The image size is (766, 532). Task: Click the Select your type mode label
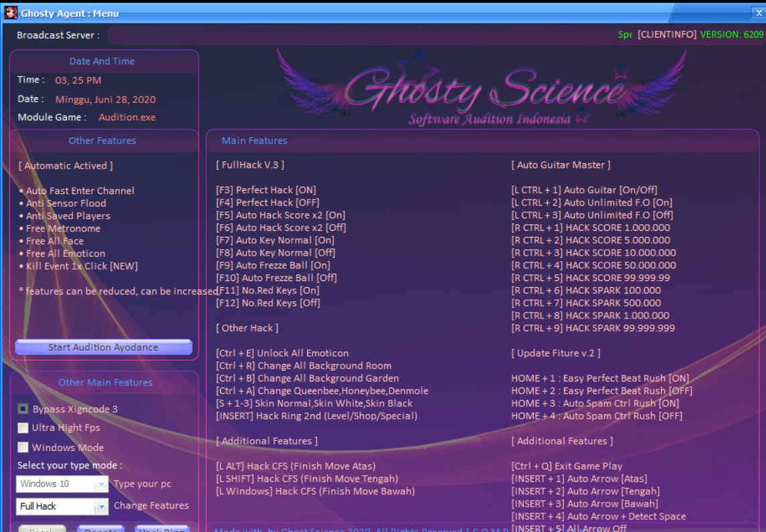tap(70, 466)
